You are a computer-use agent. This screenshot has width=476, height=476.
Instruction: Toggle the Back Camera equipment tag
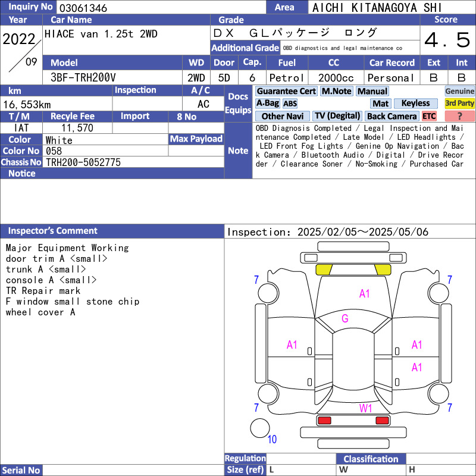pos(392,116)
